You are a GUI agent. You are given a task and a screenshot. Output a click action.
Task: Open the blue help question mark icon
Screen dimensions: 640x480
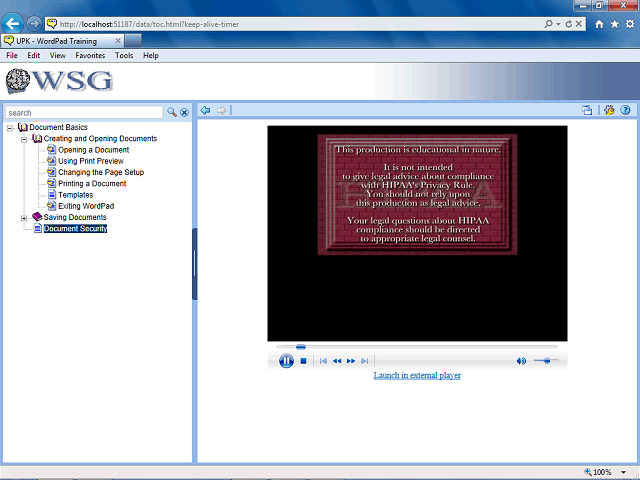point(625,110)
